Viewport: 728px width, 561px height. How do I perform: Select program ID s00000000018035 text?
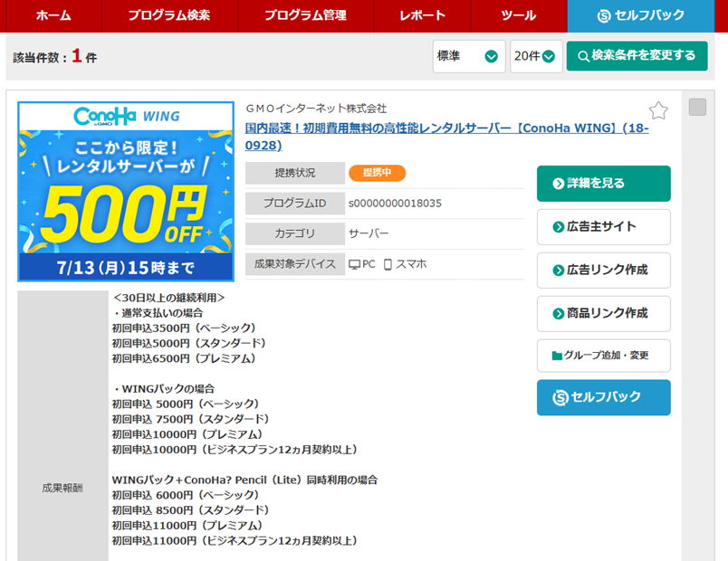tap(395, 204)
